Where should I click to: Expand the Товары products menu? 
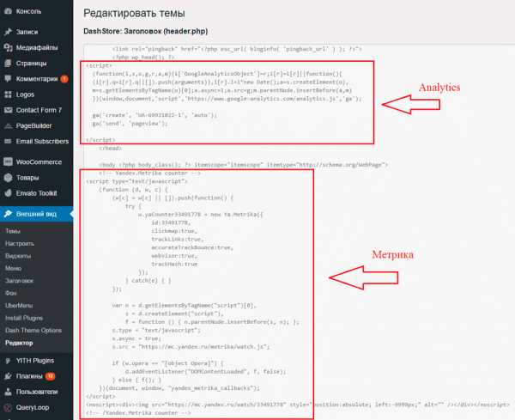tap(29, 178)
